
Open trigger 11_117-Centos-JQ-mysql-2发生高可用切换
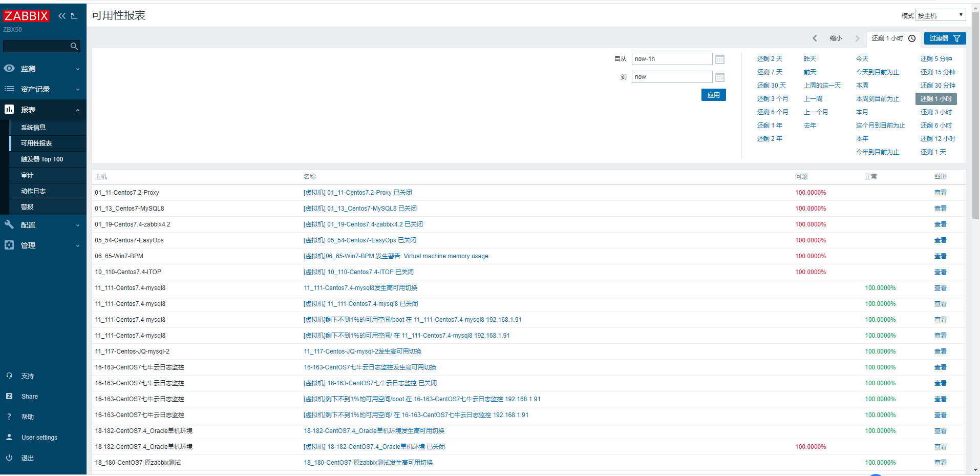coord(363,351)
